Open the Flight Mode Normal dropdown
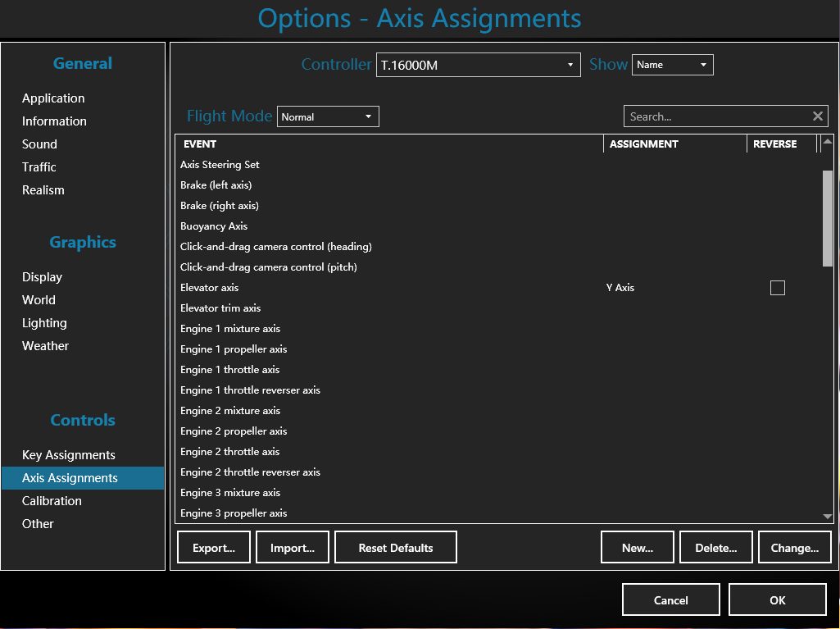Screen dimensions: 840x629 coord(328,116)
